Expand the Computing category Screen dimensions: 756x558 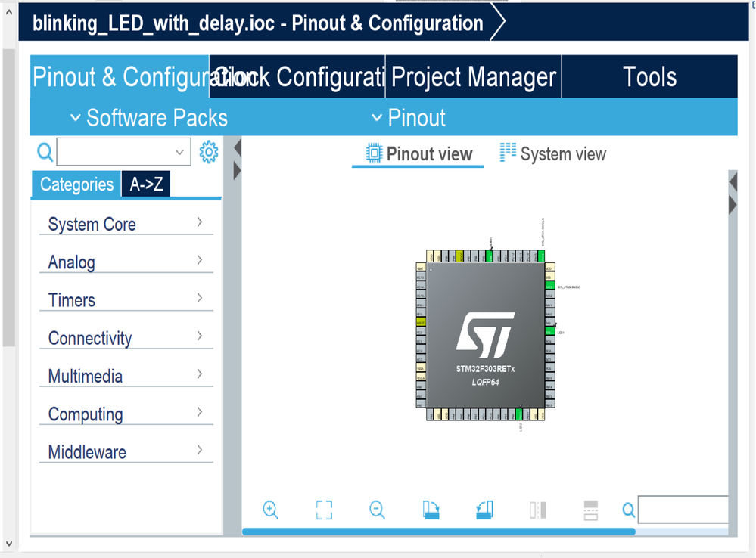tap(126, 414)
